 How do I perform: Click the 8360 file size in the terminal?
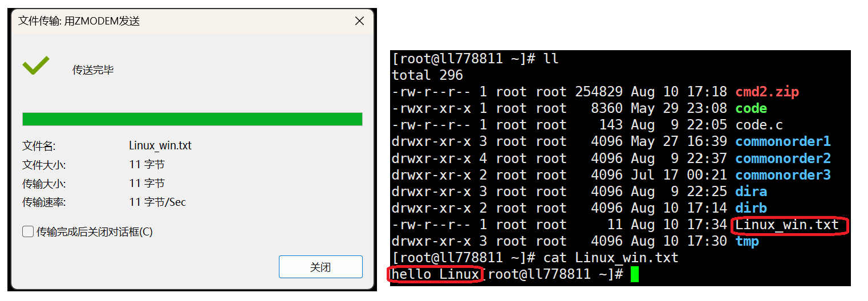point(607,108)
